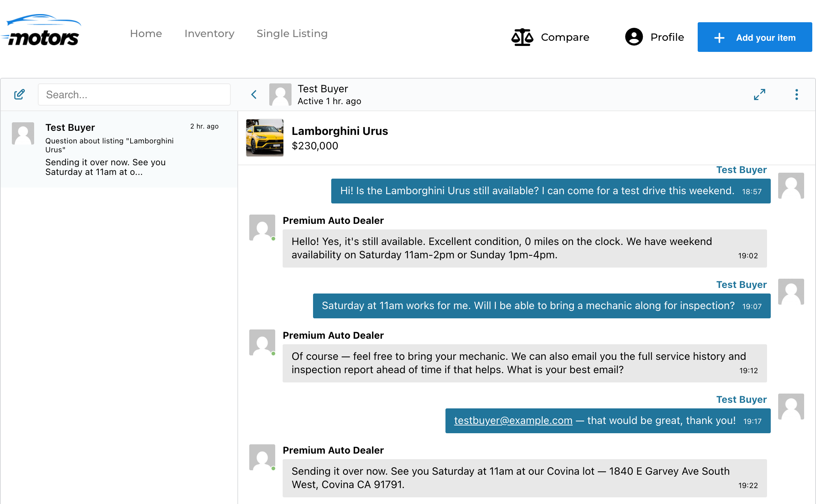
Task: Click the dealer message about weekend availability
Action: pyautogui.click(x=524, y=248)
